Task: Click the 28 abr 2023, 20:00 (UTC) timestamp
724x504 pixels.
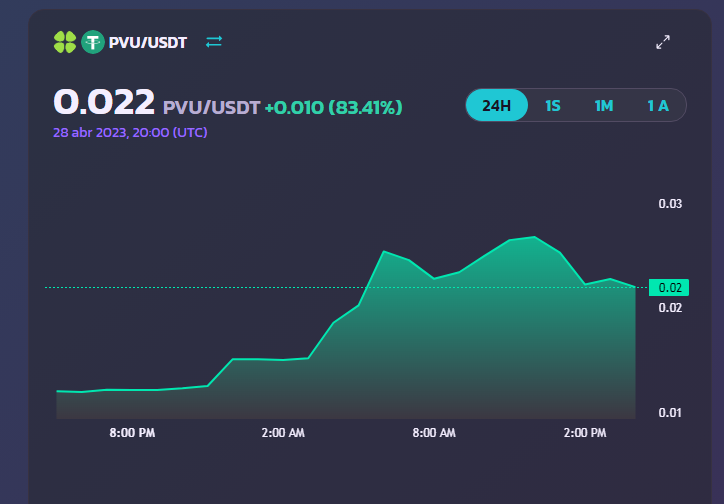Action: tap(130, 132)
